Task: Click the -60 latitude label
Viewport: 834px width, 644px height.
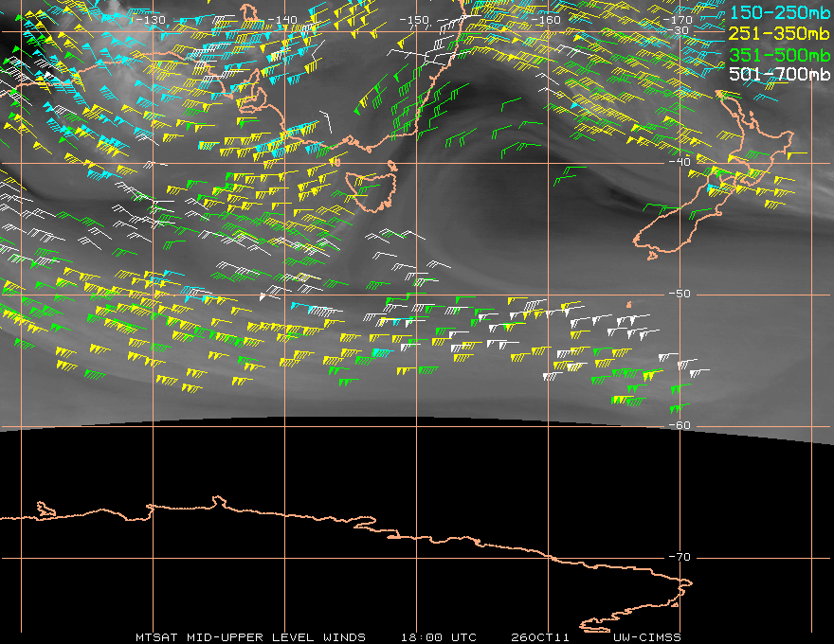Action: point(680,425)
